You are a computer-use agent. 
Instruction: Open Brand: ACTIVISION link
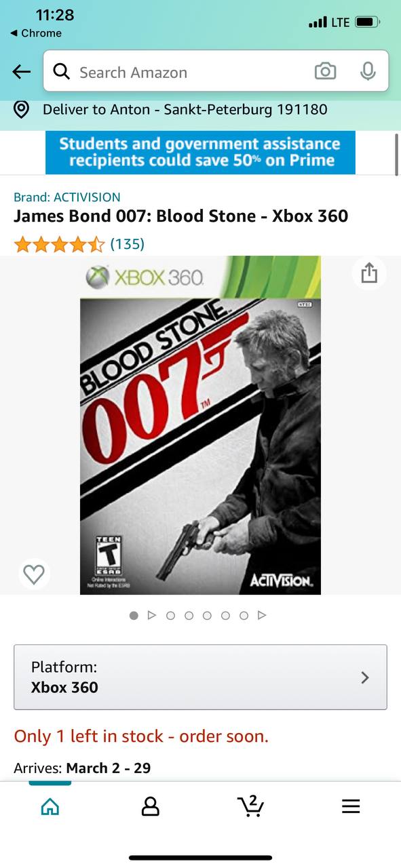[67, 197]
